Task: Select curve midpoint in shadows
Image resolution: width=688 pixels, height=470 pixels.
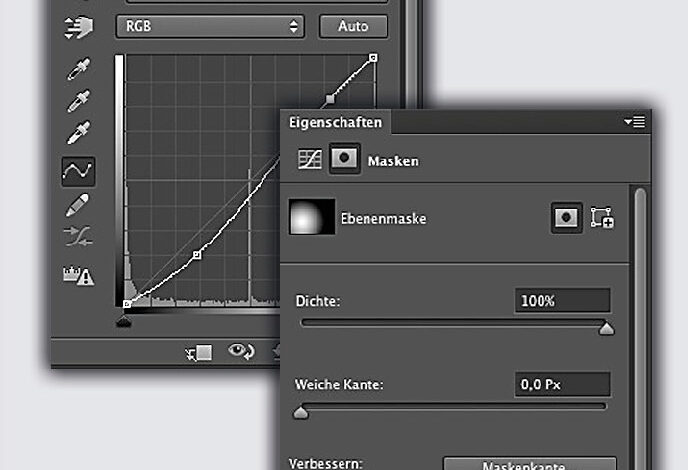Action: [197, 255]
